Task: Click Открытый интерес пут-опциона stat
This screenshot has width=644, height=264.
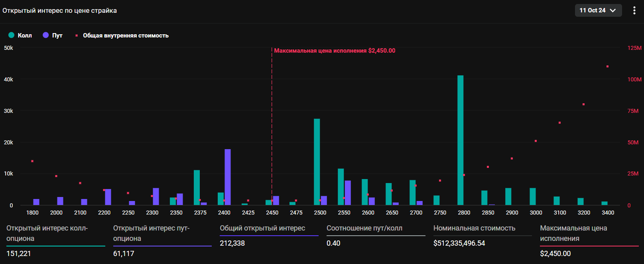Action: tap(151, 233)
